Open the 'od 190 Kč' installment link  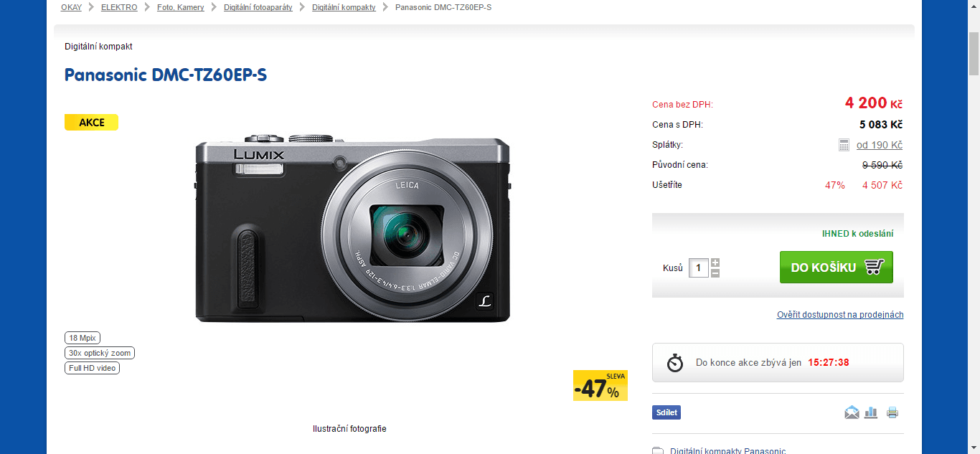[880, 145]
